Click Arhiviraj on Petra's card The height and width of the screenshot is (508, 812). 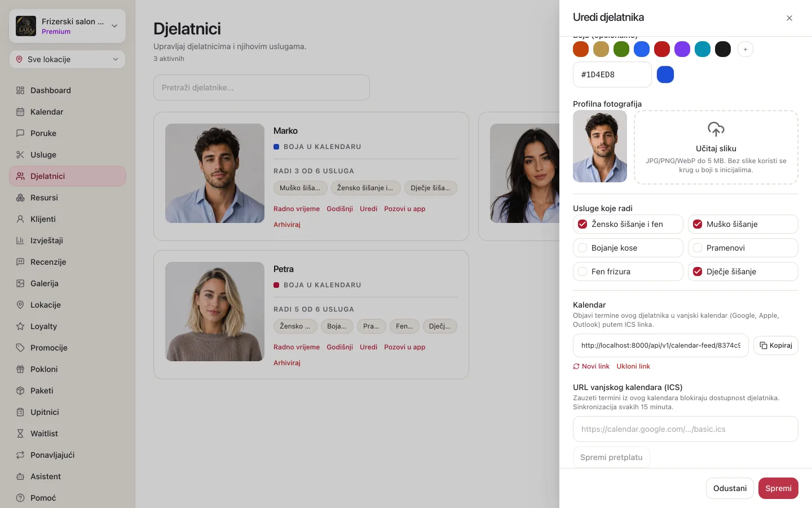[x=287, y=363]
